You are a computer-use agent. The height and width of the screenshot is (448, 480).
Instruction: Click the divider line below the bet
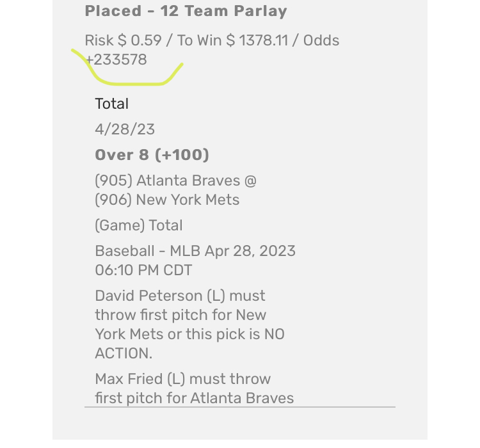point(240,406)
